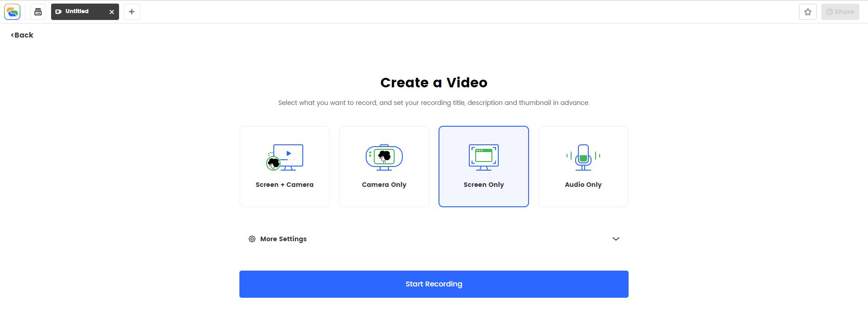
Task: Click the recording icon on Untitled tab
Action: [58, 12]
